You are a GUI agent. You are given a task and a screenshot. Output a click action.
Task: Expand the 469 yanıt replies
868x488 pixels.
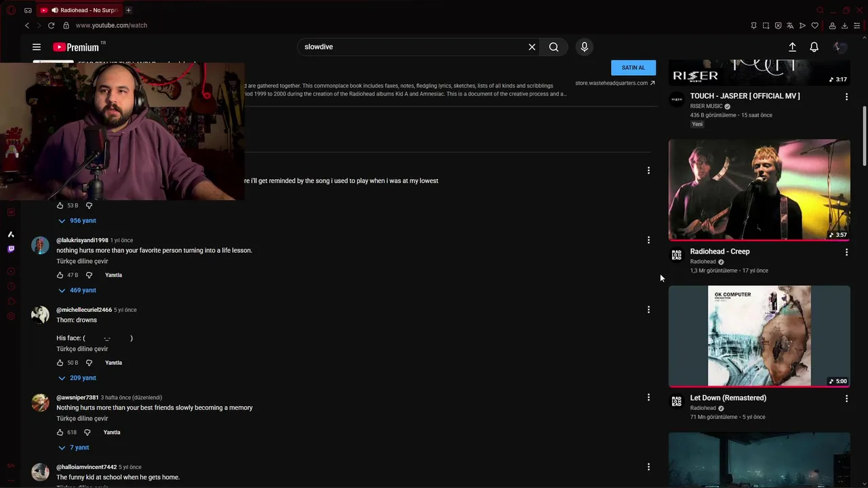[77, 290]
